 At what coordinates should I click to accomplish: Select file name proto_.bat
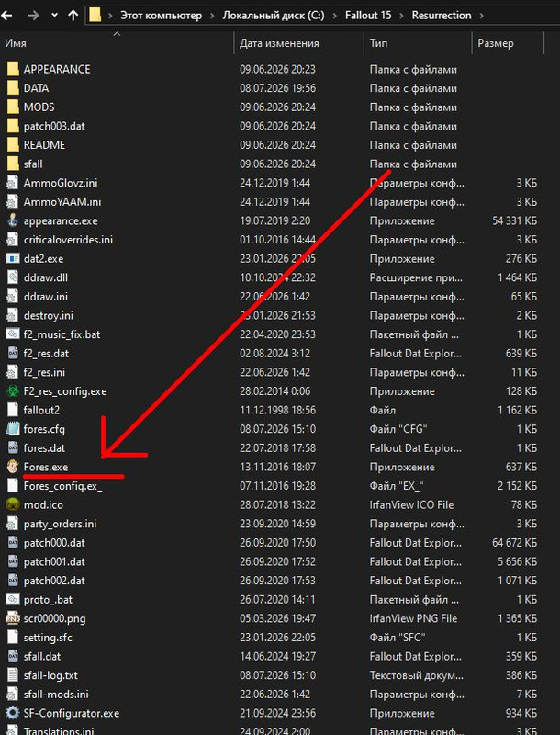[49, 600]
